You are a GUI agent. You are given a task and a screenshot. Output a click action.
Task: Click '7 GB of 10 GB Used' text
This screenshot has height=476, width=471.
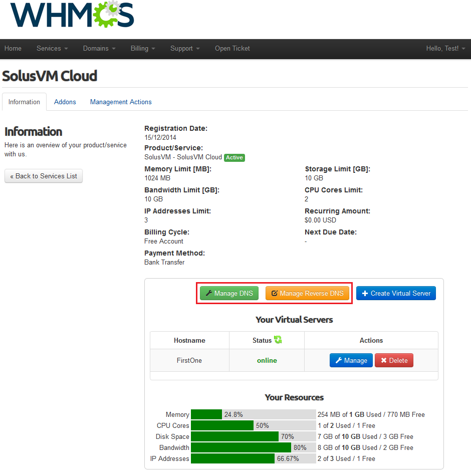tap(347, 436)
